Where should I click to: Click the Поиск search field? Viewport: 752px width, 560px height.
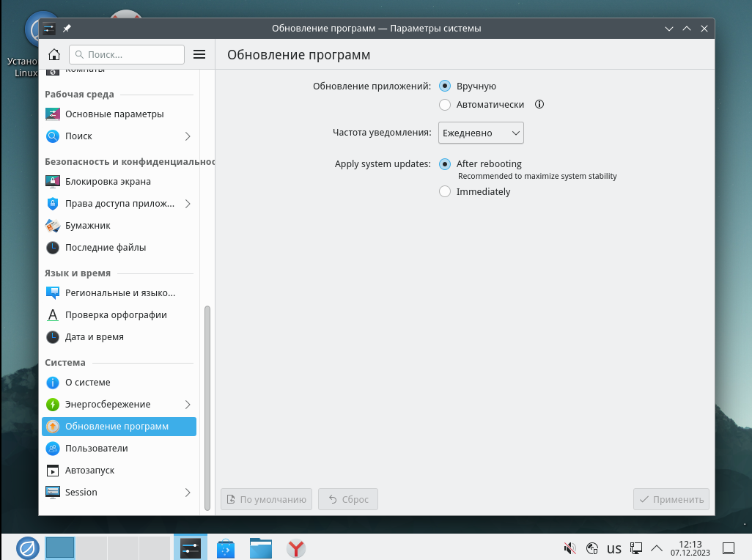click(x=127, y=55)
